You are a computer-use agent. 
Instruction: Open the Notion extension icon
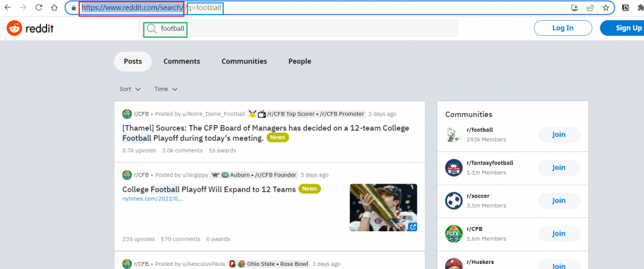coord(626,8)
